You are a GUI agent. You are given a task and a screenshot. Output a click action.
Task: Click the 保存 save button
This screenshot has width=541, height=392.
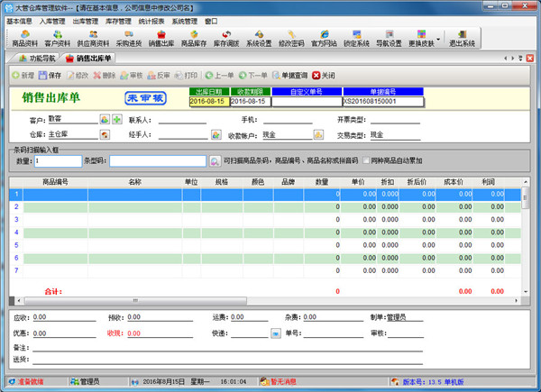click(50, 76)
